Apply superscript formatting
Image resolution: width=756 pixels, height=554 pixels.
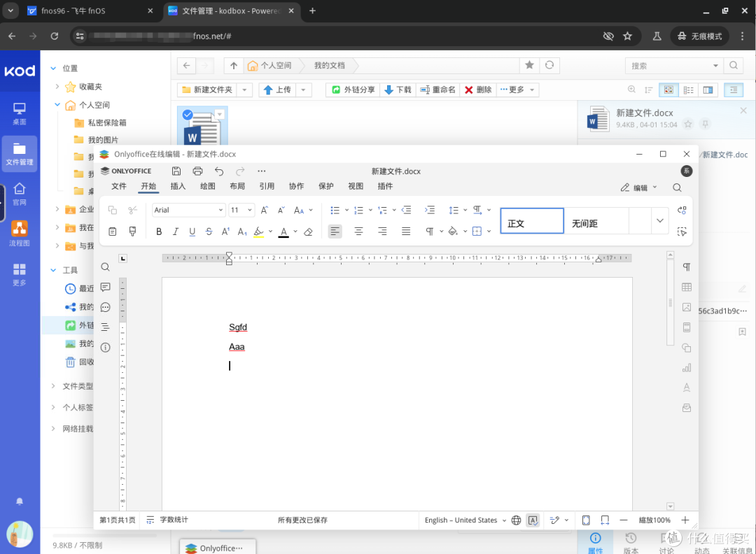(x=225, y=232)
